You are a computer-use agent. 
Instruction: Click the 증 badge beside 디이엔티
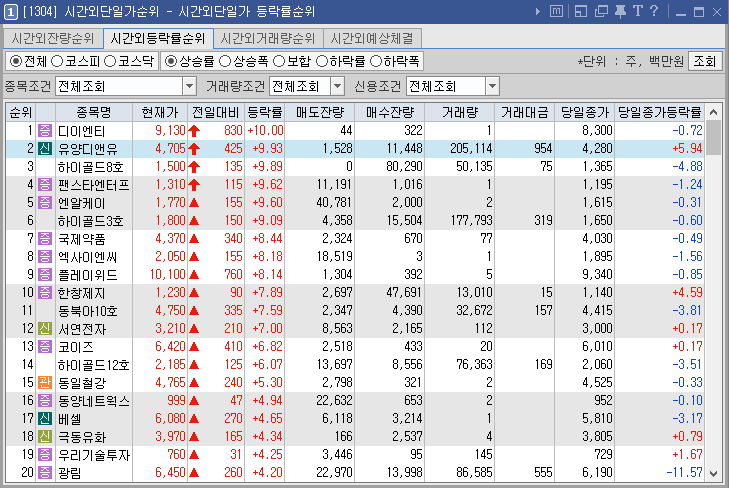pyautogui.click(x=45, y=131)
